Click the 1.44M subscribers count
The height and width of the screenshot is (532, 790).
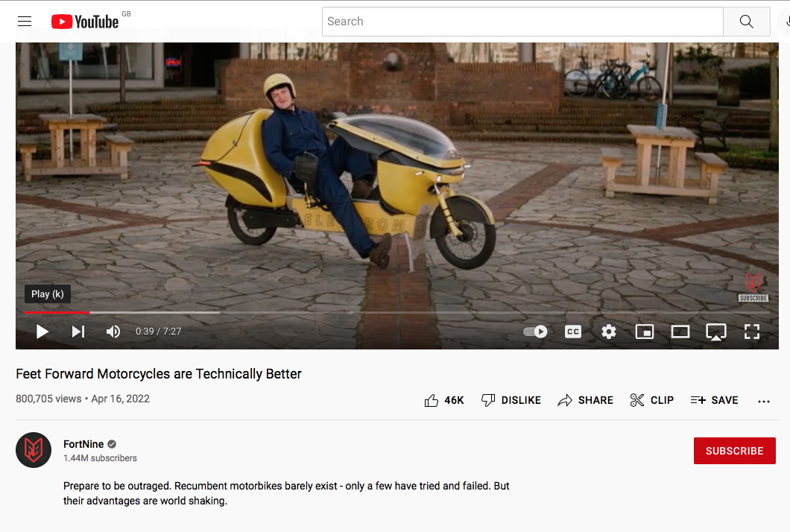tap(100, 458)
